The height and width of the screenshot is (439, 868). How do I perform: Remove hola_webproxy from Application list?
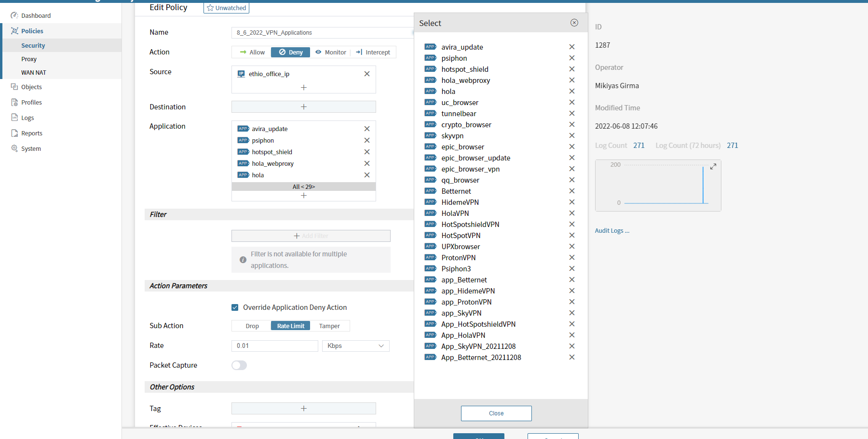pyautogui.click(x=366, y=164)
